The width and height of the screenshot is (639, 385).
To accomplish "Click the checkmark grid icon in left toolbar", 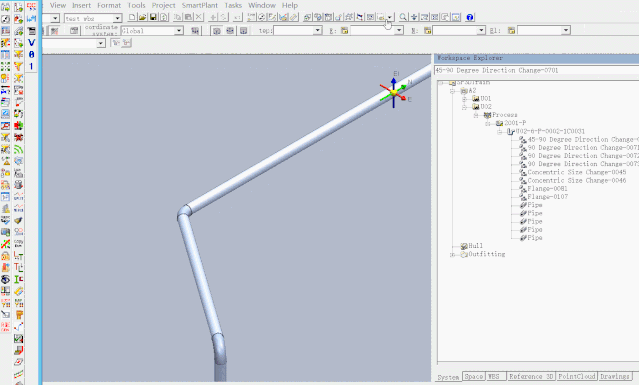I will (18, 339).
